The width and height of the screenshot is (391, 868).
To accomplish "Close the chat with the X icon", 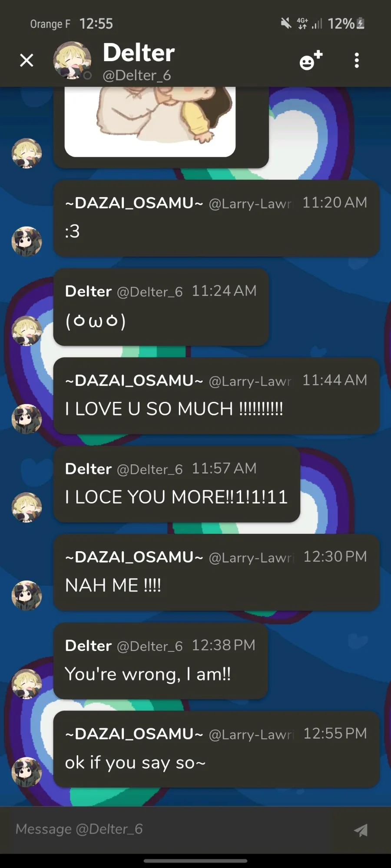I will pyautogui.click(x=27, y=60).
